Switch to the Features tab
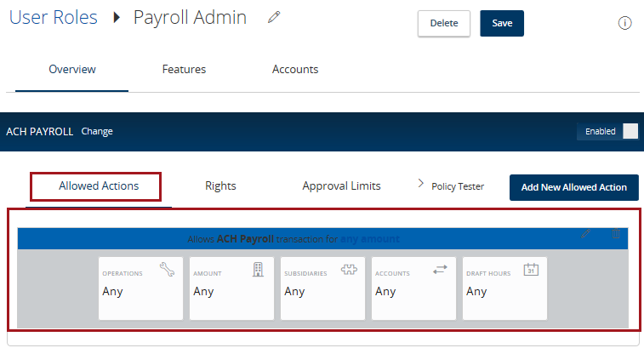The width and height of the screenshot is (644, 348). (184, 70)
